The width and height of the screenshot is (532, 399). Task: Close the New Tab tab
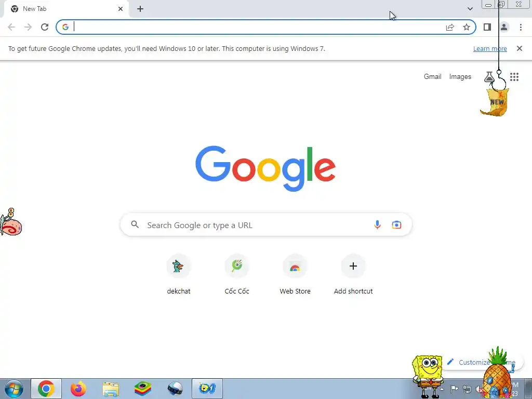pos(121,9)
